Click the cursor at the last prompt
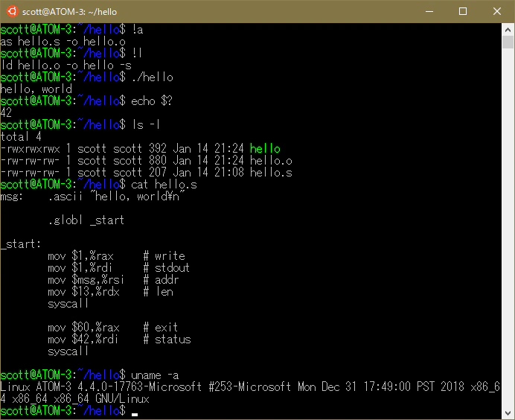 [135, 415]
